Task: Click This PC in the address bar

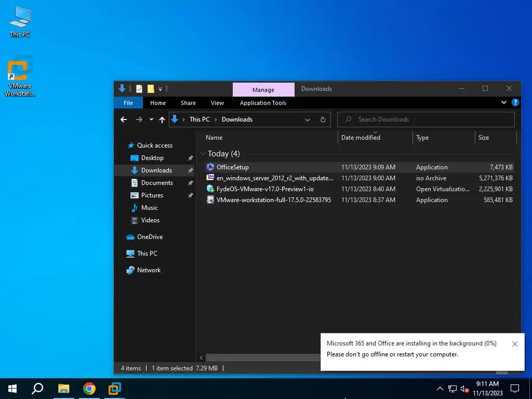Action: [x=199, y=119]
